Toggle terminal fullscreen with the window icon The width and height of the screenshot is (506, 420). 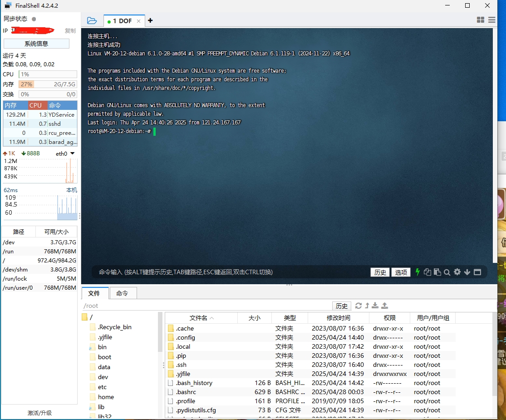coord(477,272)
